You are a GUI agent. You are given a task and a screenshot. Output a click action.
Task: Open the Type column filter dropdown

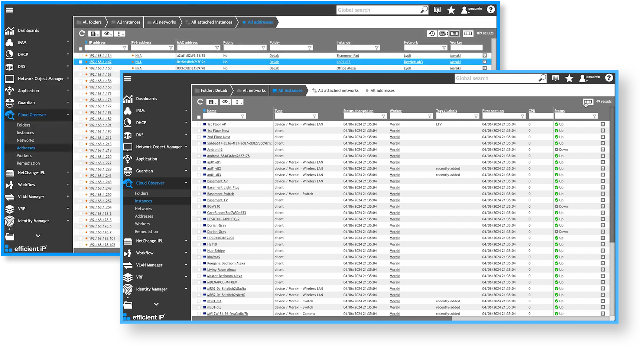pos(315,116)
